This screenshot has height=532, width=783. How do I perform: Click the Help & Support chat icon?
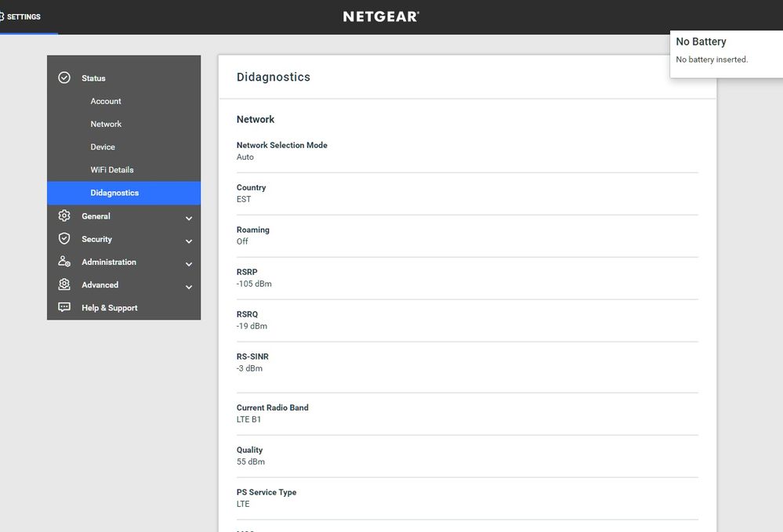pos(64,308)
